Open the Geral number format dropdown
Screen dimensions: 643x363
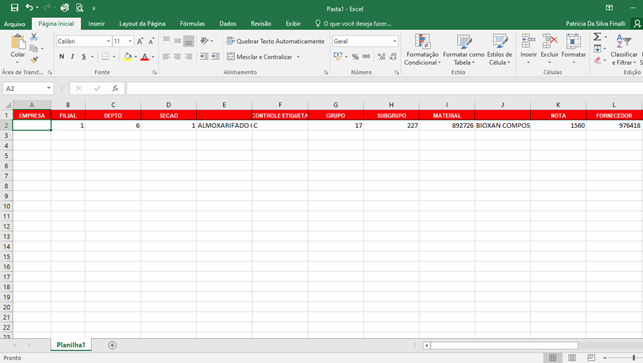coord(394,41)
